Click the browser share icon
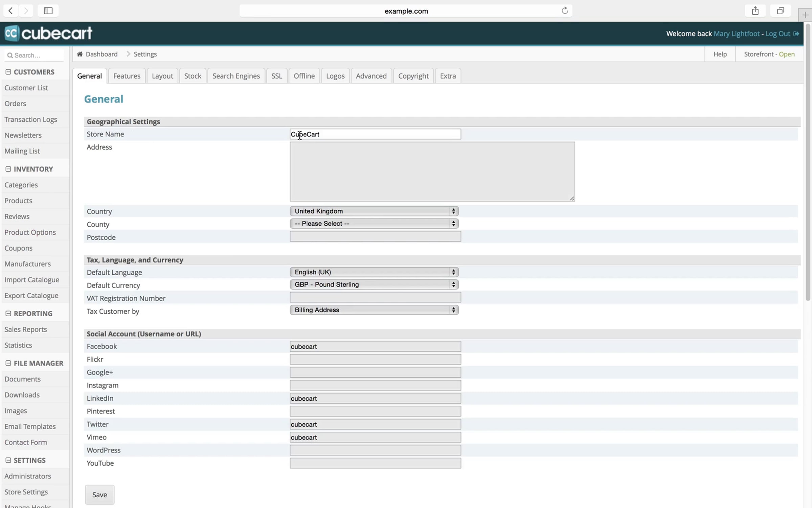Screen dimensions: 812x508 pos(755,11)
